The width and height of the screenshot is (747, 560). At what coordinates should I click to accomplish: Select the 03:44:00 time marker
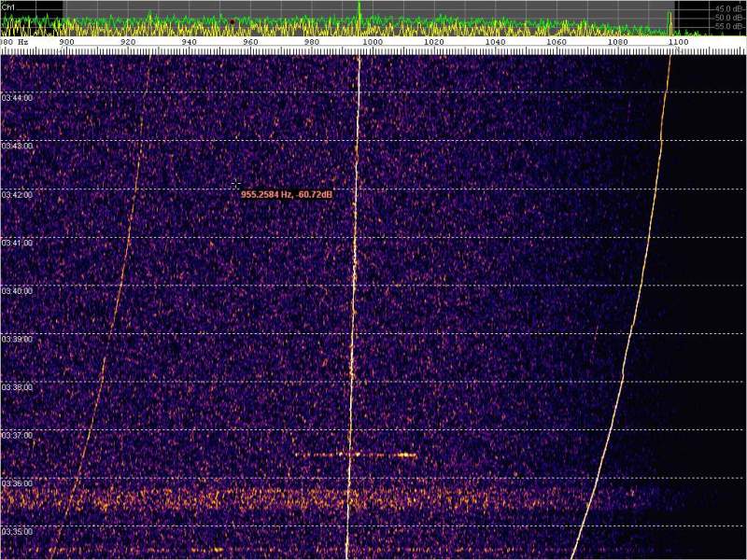(x=18, y=98)
